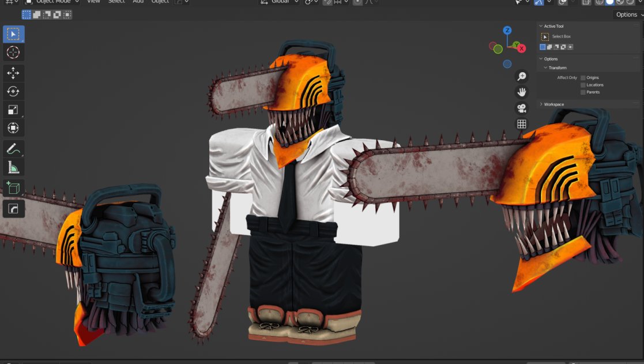Collapse the Options panel section
This screenshot has height=364, width=644.
click(541, 59)
